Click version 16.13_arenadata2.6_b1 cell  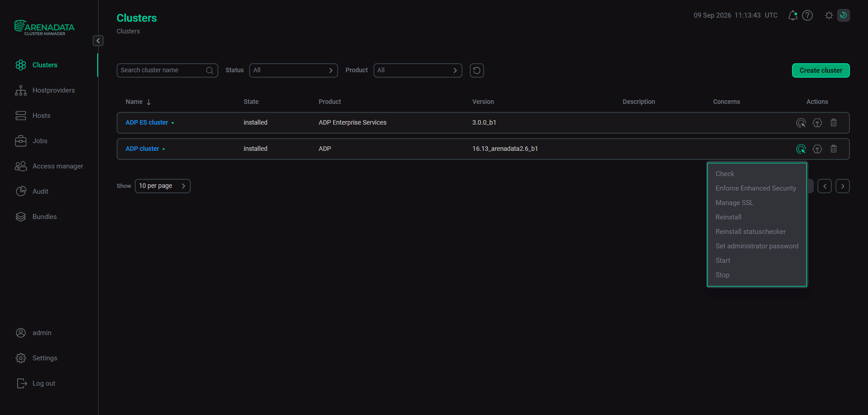505,149
